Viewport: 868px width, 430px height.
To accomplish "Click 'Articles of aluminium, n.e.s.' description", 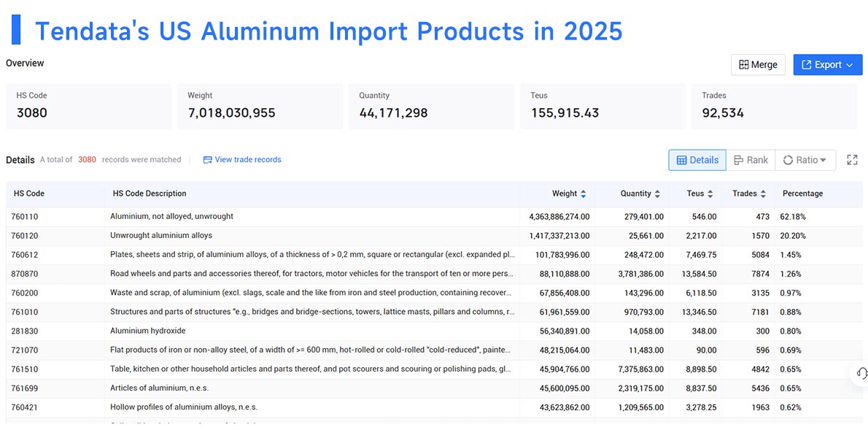I will coord(160,388).
